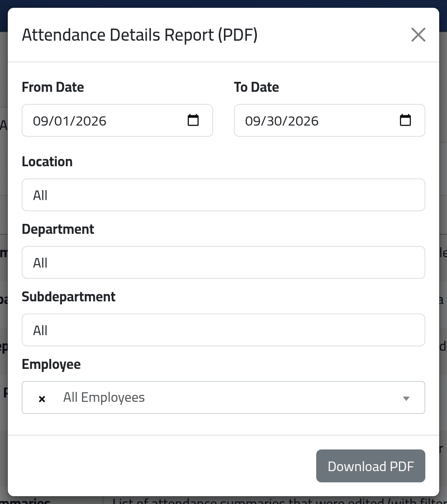Focus the From Date field 09/01/2026
The height and width of the screenshot is (504, 447).
(117, 120)
